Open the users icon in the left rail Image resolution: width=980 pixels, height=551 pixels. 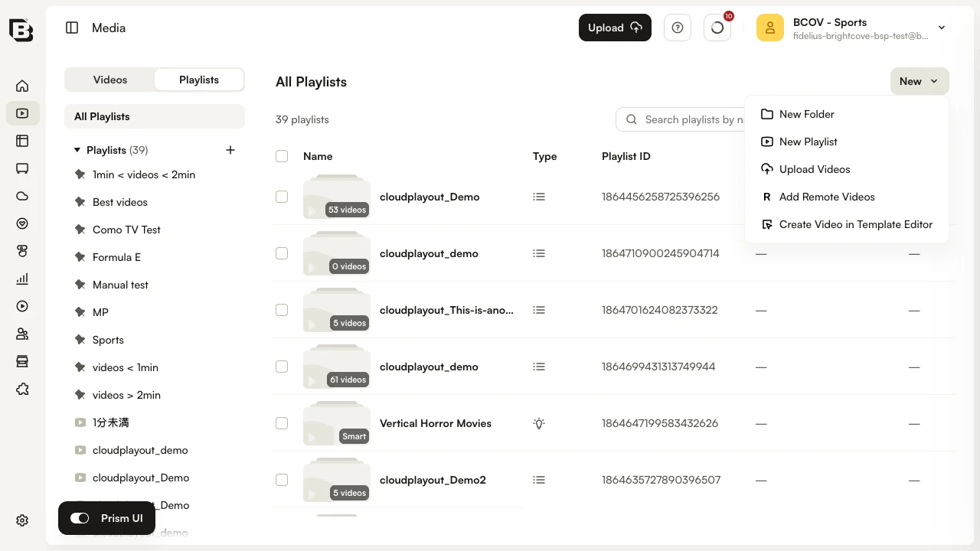[22, 334]
